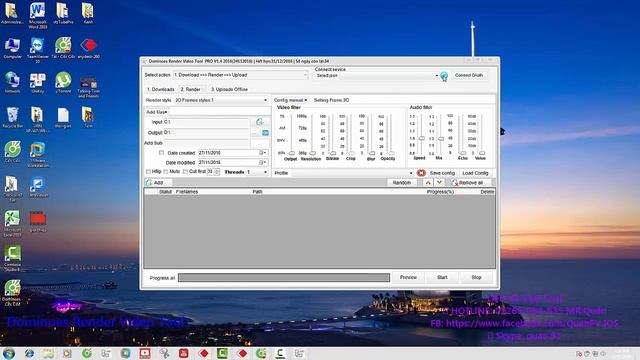640x360 pixels.
Task: Open the Render style dropdown
Action: [x=221, y=100]
